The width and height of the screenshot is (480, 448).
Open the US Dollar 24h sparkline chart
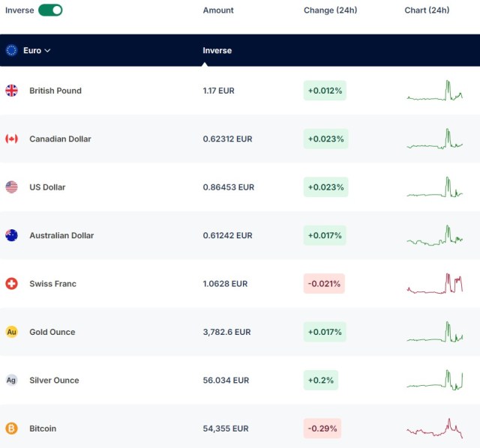pos(435,187)
